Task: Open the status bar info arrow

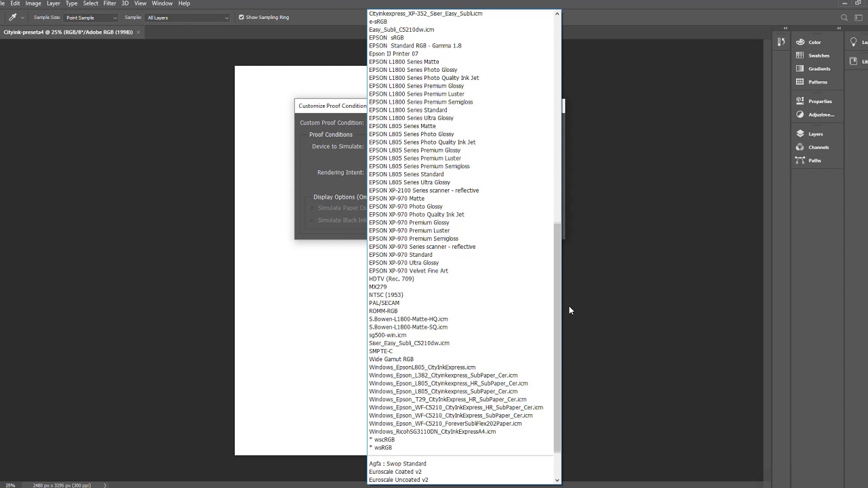Action: [x=104, y=485]
